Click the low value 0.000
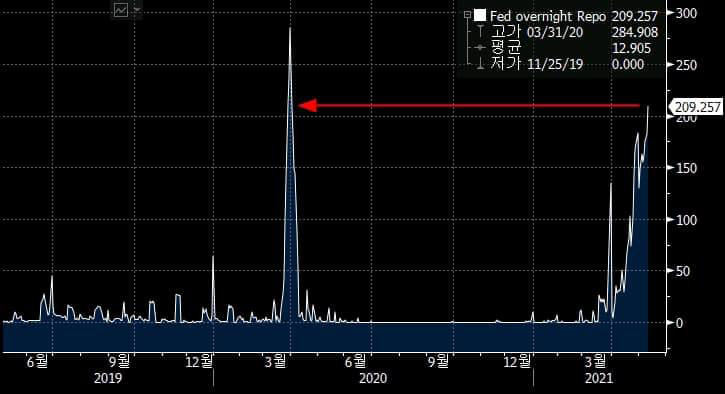Viewport: 725px width, 394px height. coord(628,64)
